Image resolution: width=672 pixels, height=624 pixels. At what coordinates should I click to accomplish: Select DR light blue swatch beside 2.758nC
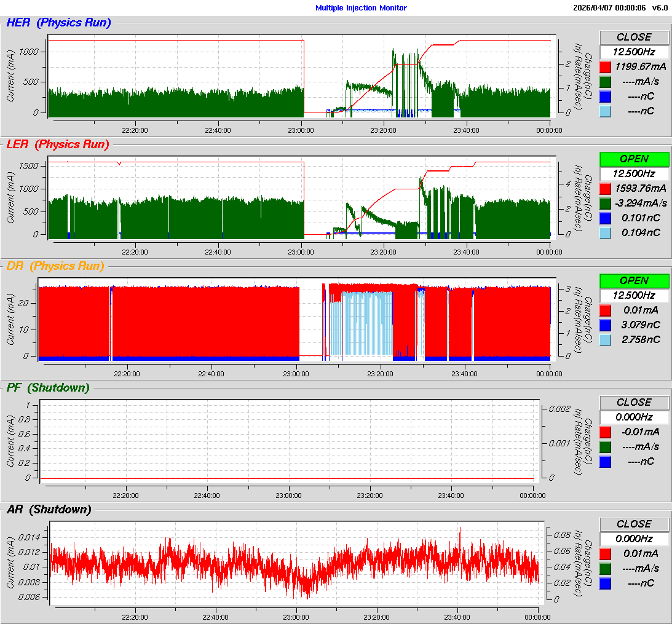click(x=605, y=340)
